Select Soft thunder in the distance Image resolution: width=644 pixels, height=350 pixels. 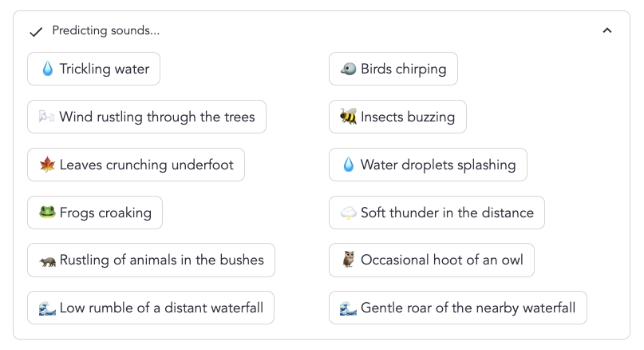pos(437,213)
